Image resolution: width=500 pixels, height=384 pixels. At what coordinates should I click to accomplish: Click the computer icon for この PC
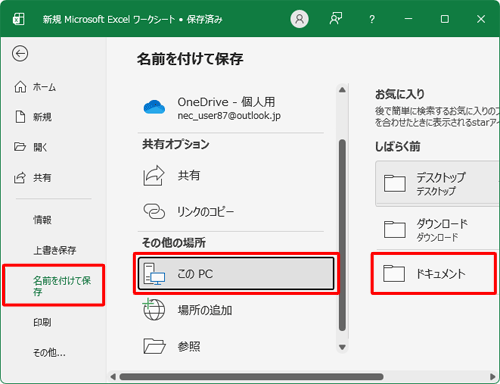[x=154, y=274]
